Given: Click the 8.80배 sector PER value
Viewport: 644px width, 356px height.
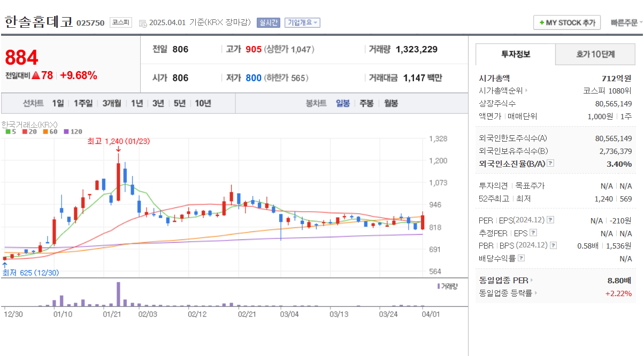Looking at the screenshot, I should [x=618, y=280].
